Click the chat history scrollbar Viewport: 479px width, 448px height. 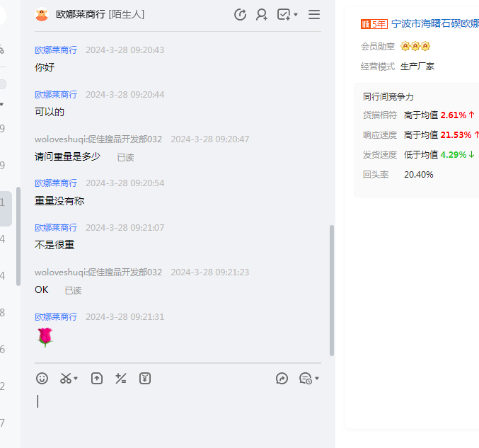331,290
